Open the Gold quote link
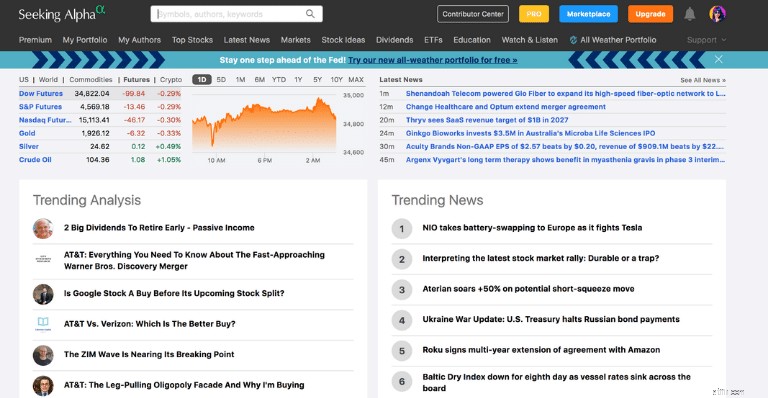The height and width of the screenshot is (398, 768). 27,133
